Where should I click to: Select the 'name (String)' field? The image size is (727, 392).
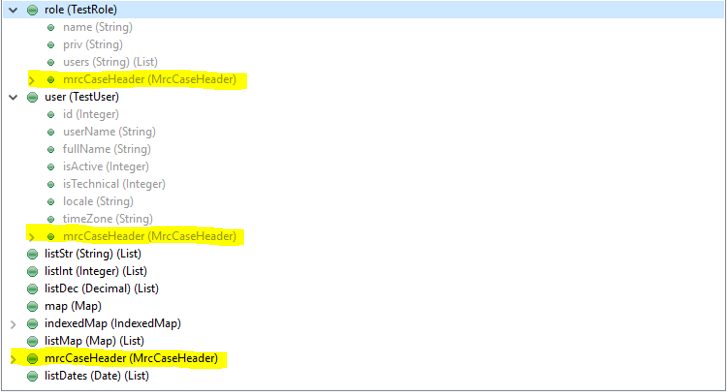98,27
